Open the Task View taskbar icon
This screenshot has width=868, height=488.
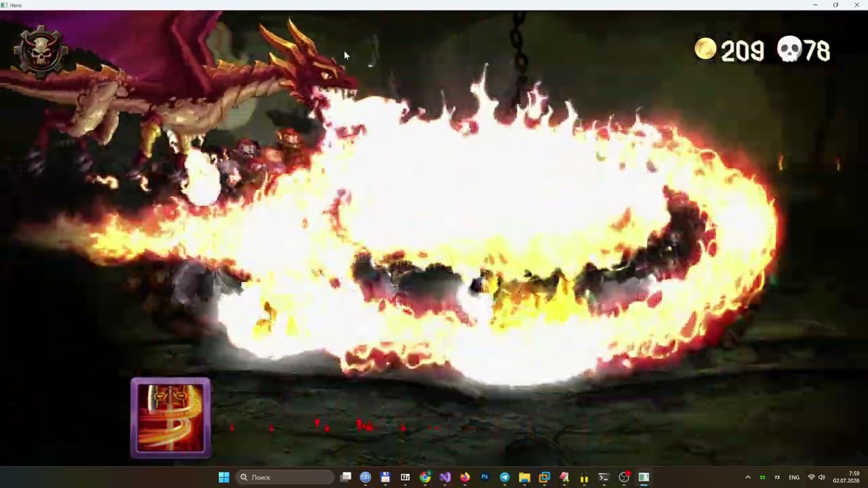tap(346, 477)
